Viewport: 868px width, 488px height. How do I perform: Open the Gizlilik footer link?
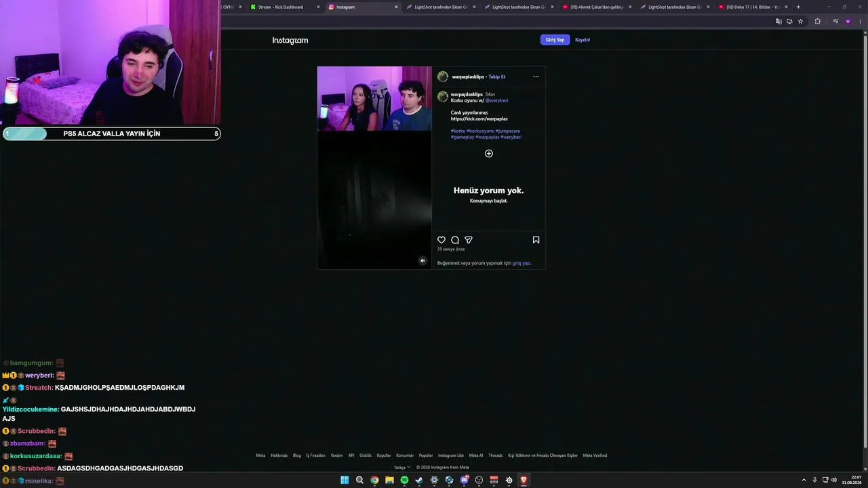(x=366, y=455)
